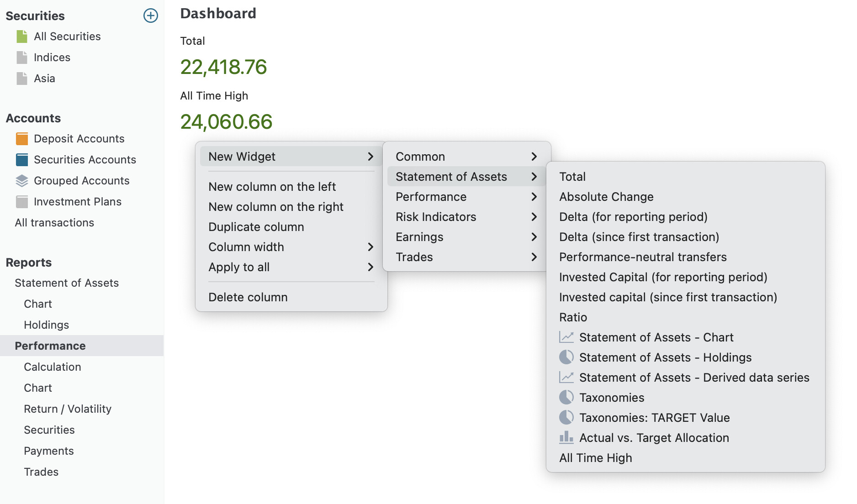This screenshot has height=504, width=857.
Task: Pick the All Time High widget entry
Action: coord(596,458)
